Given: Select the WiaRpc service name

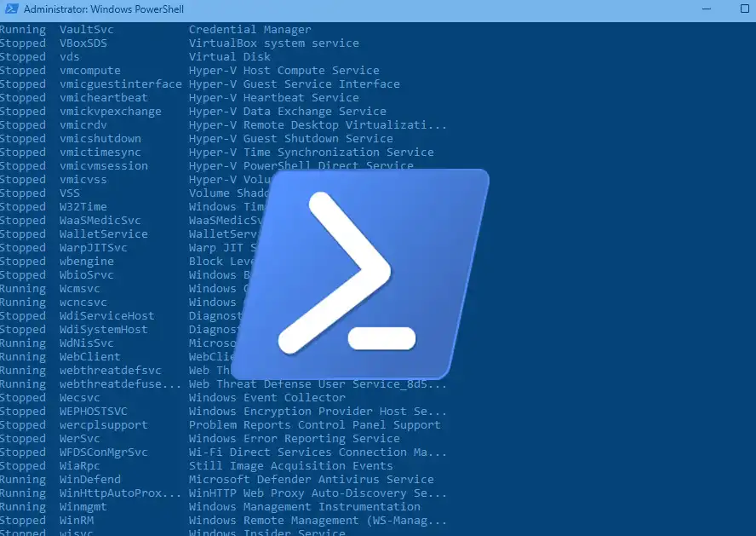Looking at the screenshot, I should [x=79, y=466].
